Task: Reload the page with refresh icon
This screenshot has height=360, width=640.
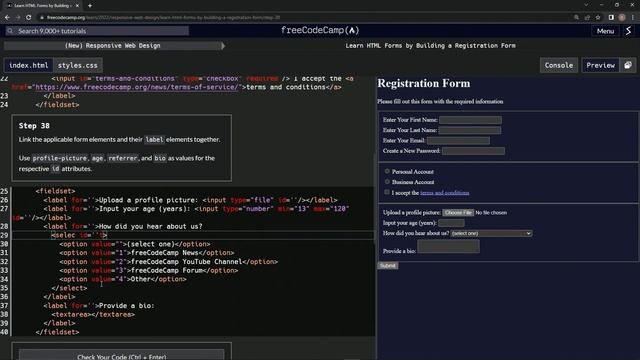Action: tap(29, 18)
